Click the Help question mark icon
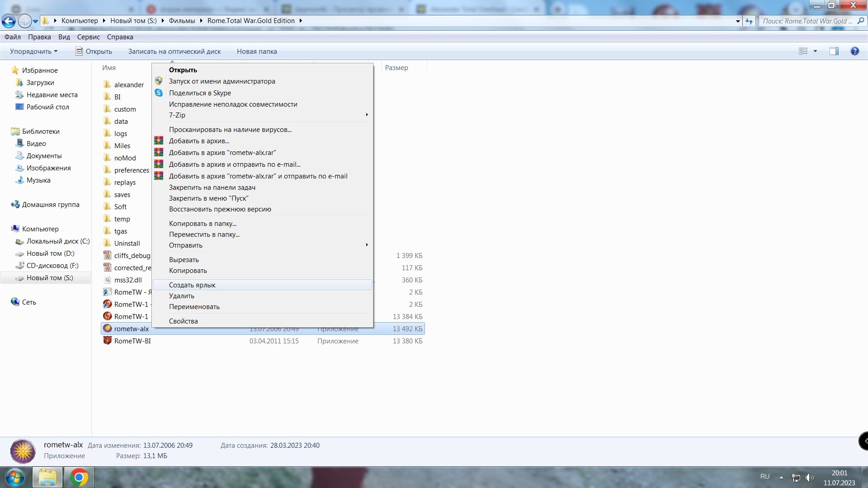Image resolution: width=868 pixels, height=488 pixels. click(x=854, y=51)
